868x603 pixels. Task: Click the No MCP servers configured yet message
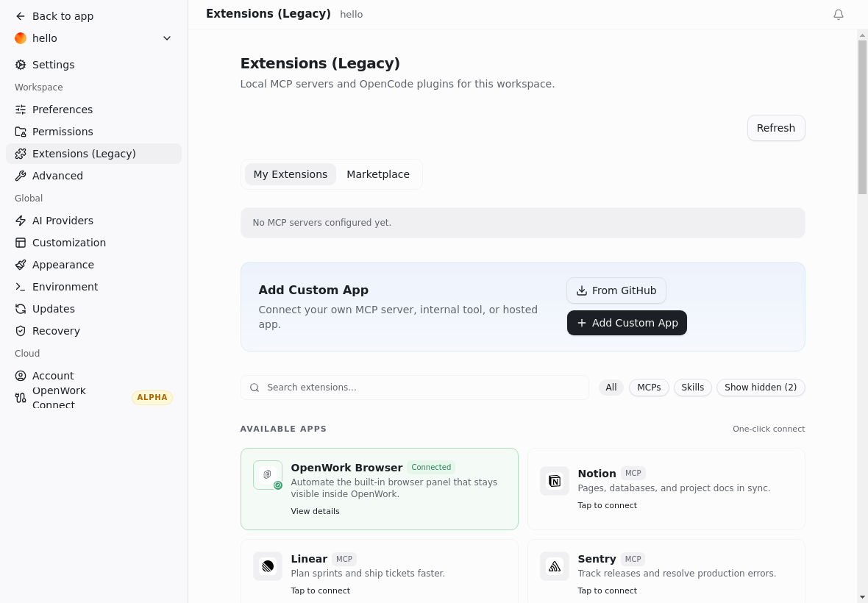522,222
